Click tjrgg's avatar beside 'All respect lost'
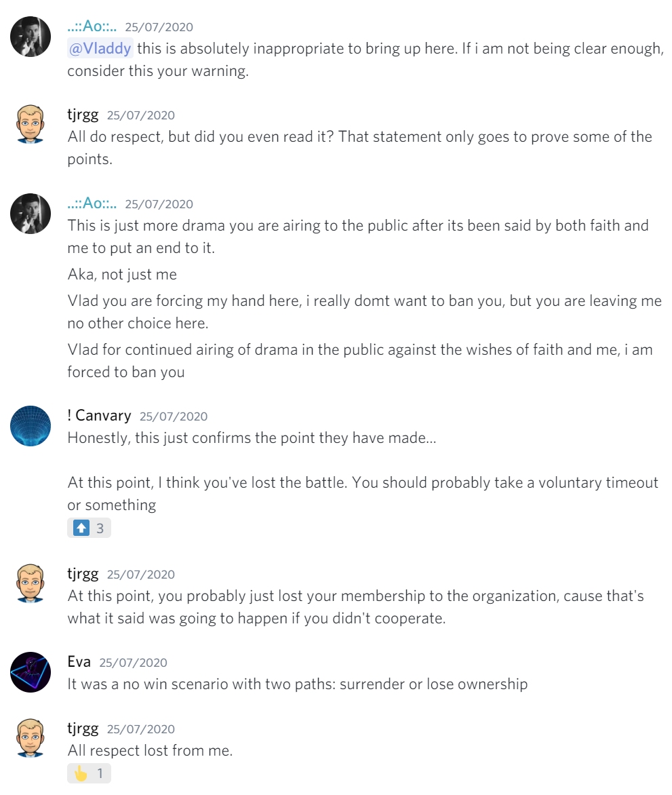672x795 pixels. tap(31, 738)
